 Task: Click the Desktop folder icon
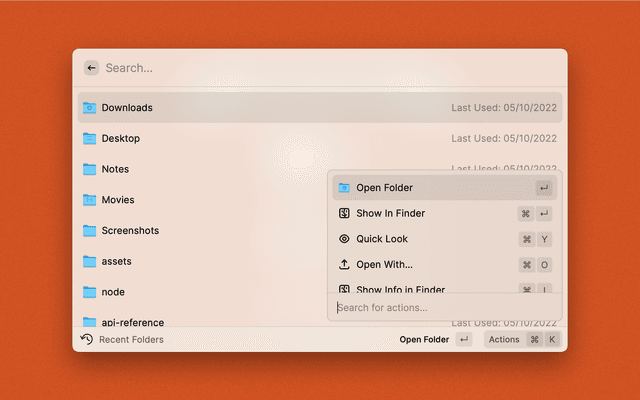[x=89, y=138]
